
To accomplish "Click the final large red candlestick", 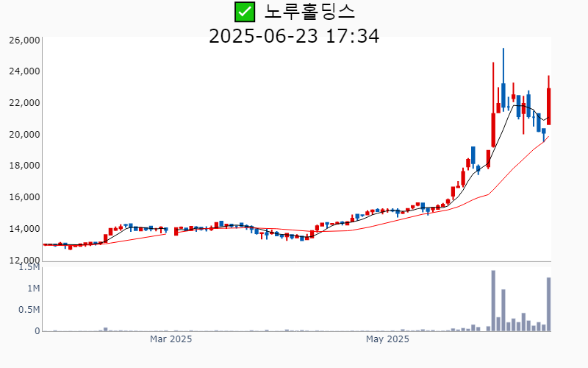I will pos(548,100).
